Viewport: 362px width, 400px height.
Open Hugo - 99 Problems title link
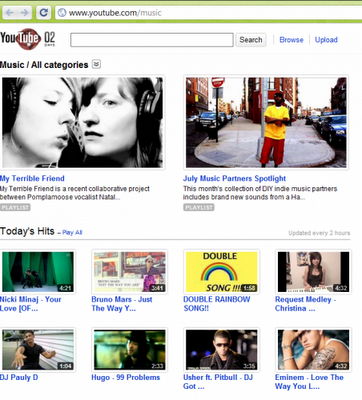[x=126, y=377]
